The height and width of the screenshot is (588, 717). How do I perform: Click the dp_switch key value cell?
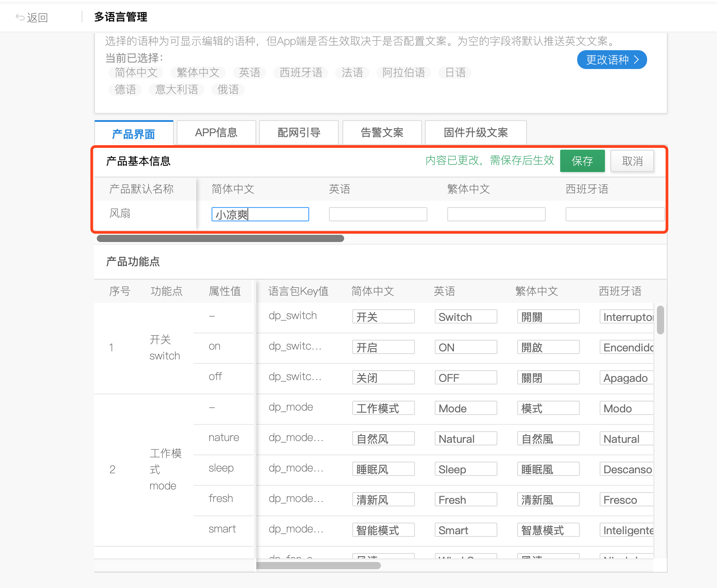293,316
